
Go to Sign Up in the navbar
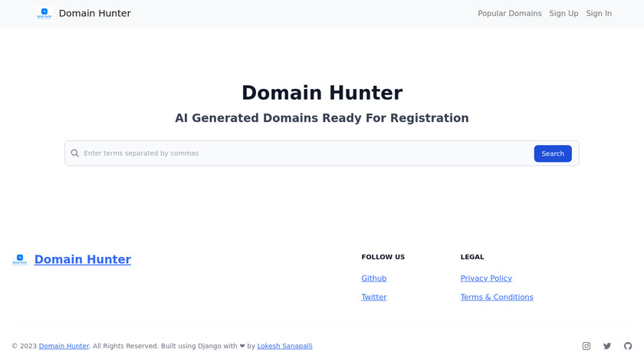pos(564,14)
